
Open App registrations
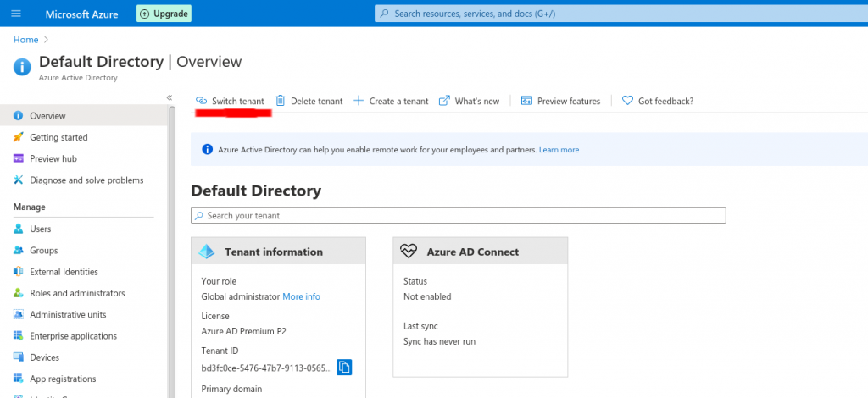pos(63,379)
